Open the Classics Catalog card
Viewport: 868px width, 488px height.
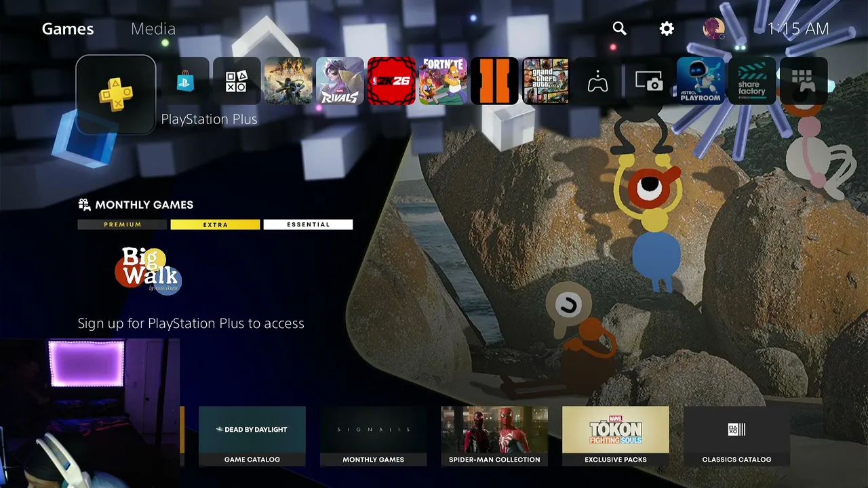737,436
